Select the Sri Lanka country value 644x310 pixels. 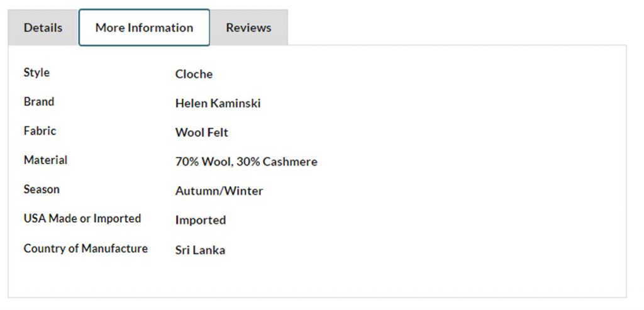pos(200,250)
